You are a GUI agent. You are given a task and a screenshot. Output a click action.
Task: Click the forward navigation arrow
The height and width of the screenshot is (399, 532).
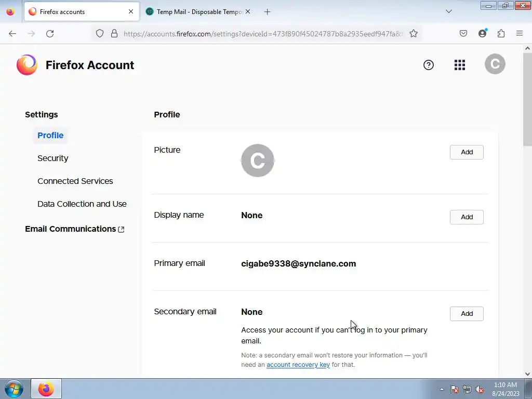point(31,34)
